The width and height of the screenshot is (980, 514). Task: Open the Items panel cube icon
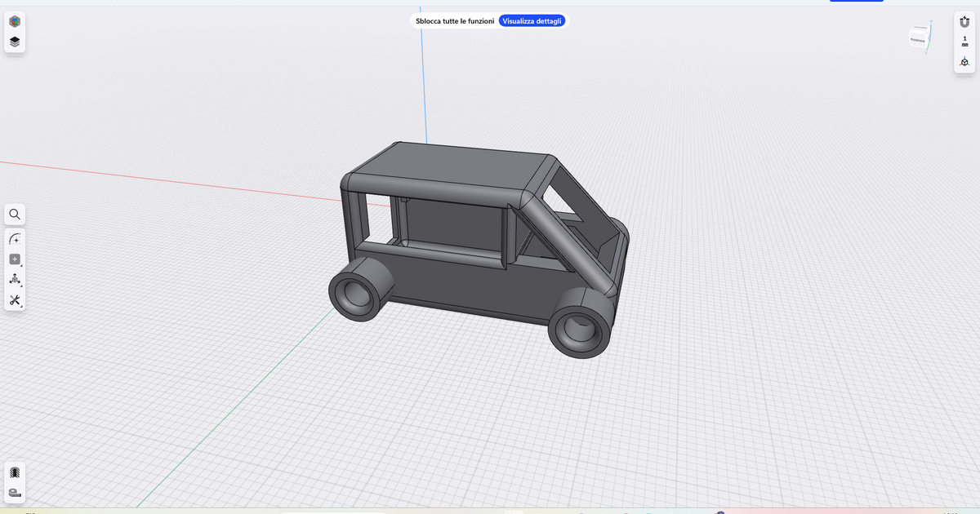click(14, 21)
